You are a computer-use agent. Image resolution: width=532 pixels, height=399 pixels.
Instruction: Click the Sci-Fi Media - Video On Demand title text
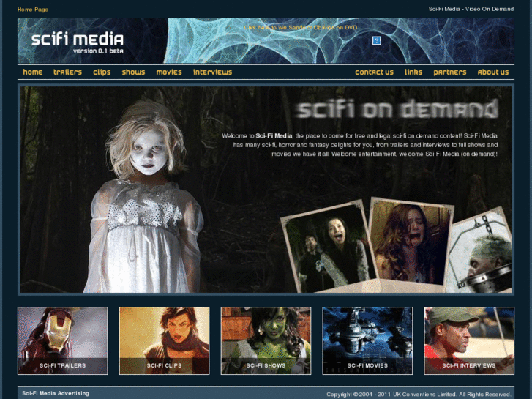[x=471, y=9]
